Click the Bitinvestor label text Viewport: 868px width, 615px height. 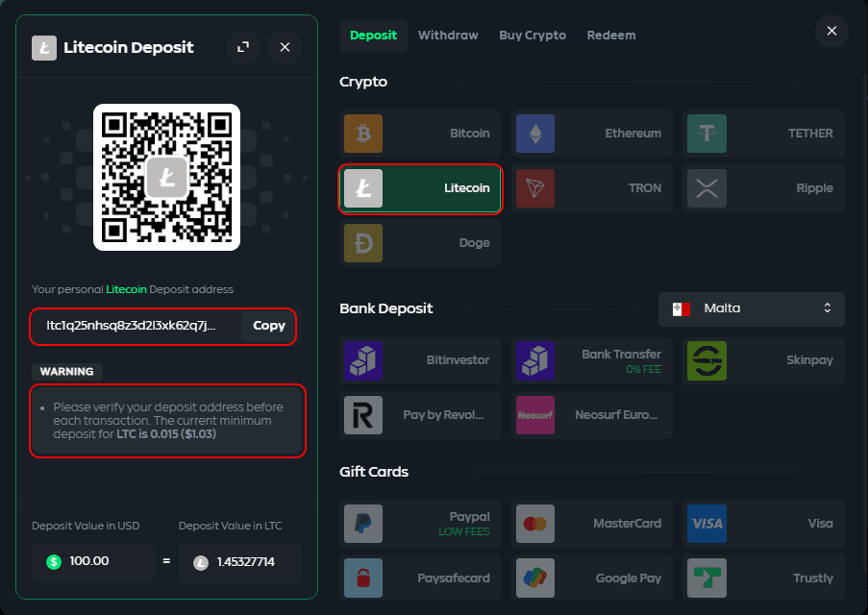458,360
